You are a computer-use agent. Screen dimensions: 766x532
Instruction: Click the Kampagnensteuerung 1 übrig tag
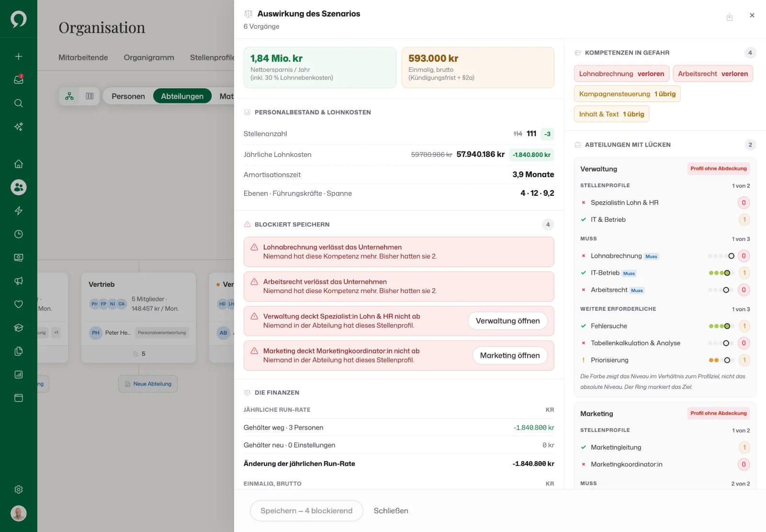[x=627, y=94]
